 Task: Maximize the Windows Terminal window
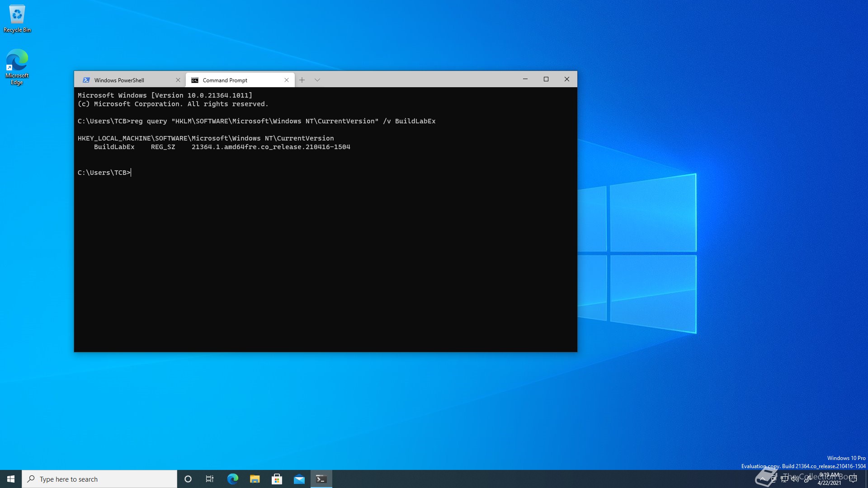coord(546,79)
